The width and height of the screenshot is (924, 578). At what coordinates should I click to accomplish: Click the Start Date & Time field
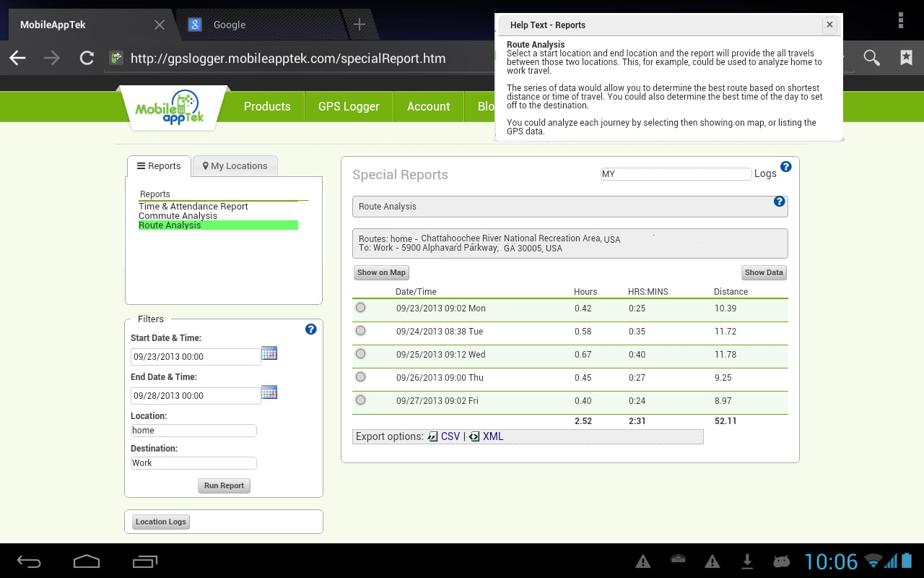195,356
